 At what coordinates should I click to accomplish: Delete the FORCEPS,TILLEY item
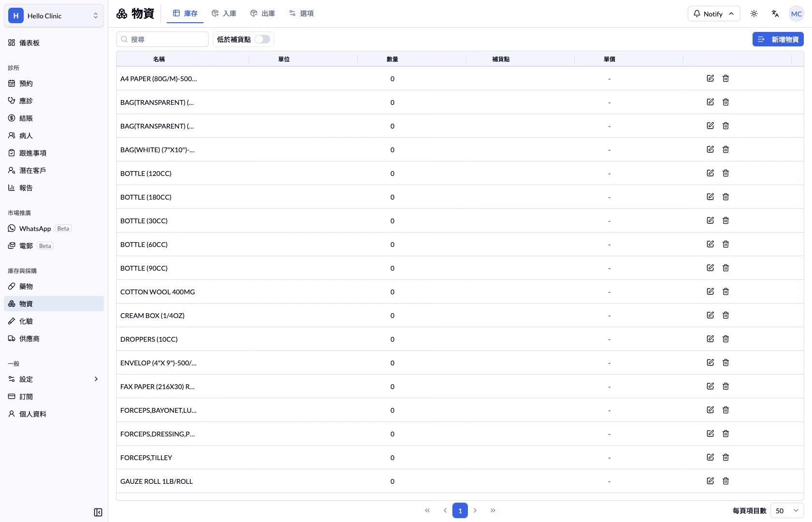pyautogui.click(x=725, y=457)
